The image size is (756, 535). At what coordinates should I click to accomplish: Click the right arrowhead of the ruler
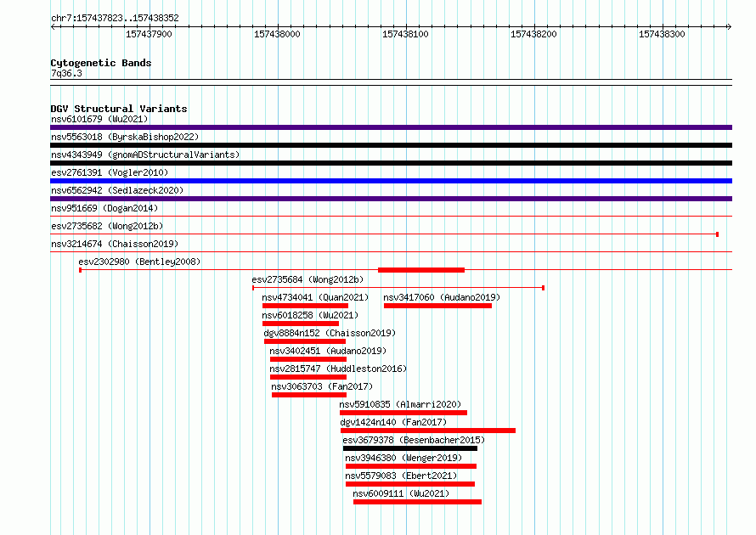click(730, 26)
